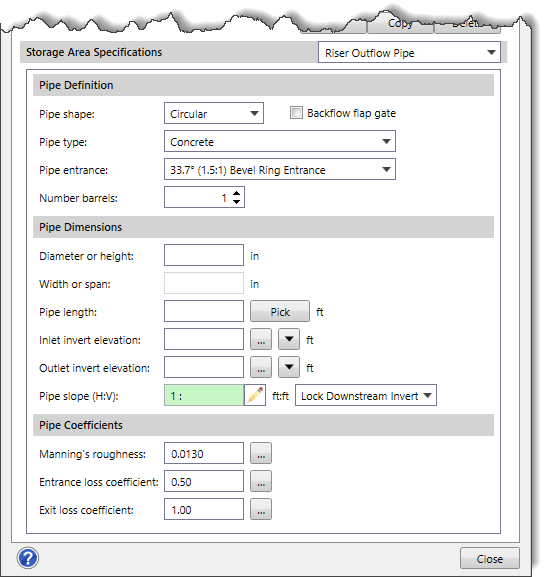546x577 pixels.
Task: Click the Pipe length input field
Action: (204, 311)
